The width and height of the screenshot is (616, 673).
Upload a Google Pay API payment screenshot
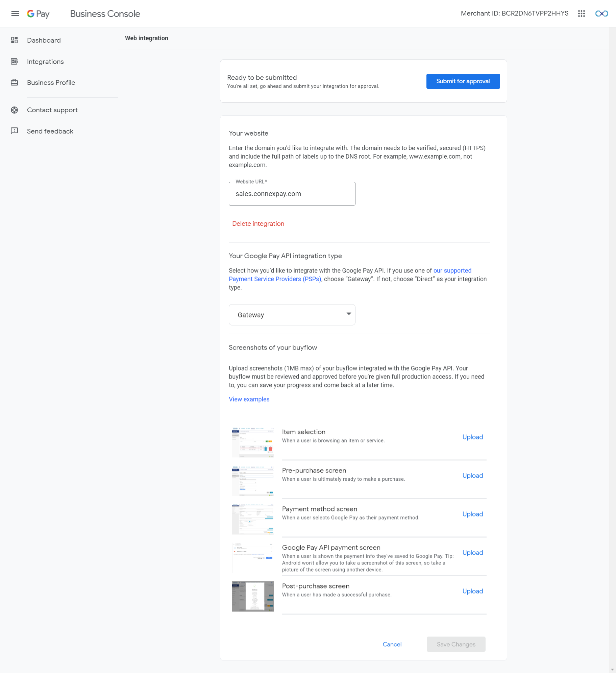point(472,553)
